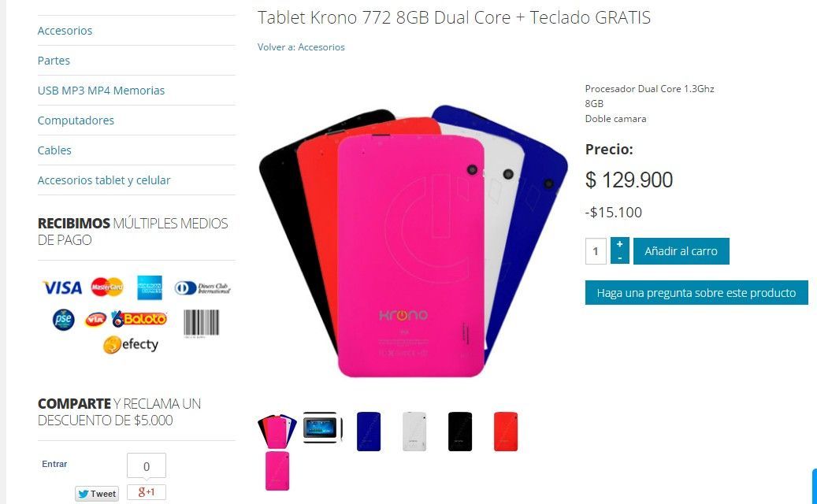Select the red tablet thumbnail

(x=506, y=431)
